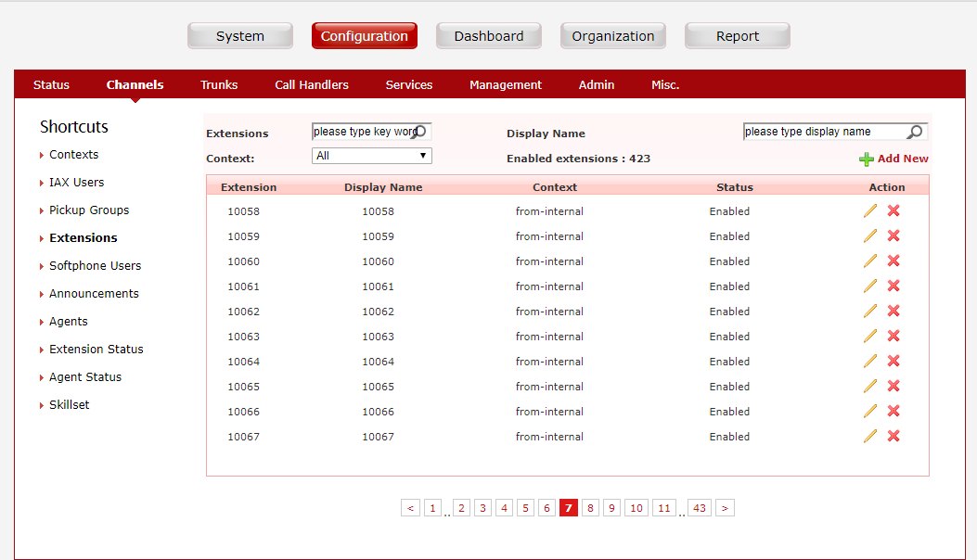Go to the Report section
977x560 pixels.
pos(737,36)
